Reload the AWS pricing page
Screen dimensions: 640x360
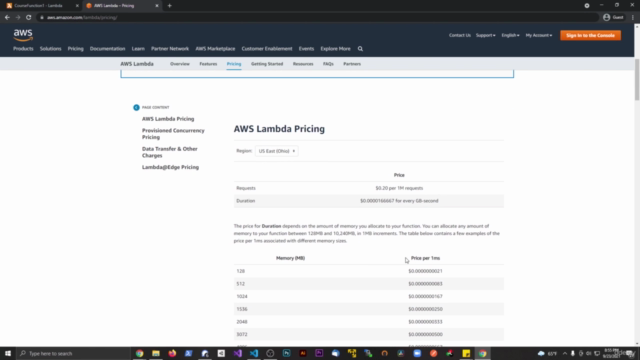(29, 18)
